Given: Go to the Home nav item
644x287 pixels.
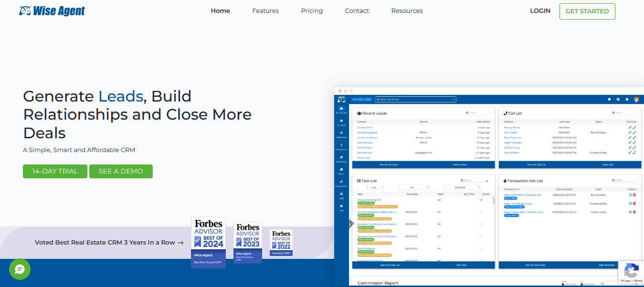Looking at the screenshot, I should point(221,10).
